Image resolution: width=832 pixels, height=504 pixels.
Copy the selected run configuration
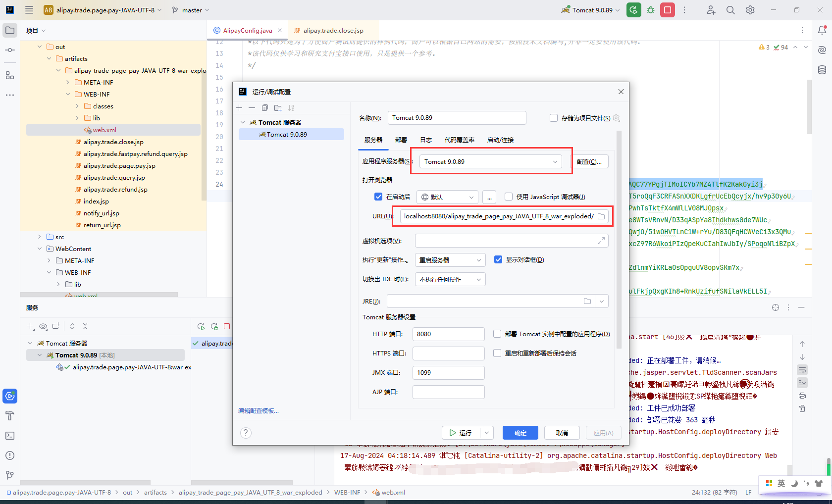(265, 108)
